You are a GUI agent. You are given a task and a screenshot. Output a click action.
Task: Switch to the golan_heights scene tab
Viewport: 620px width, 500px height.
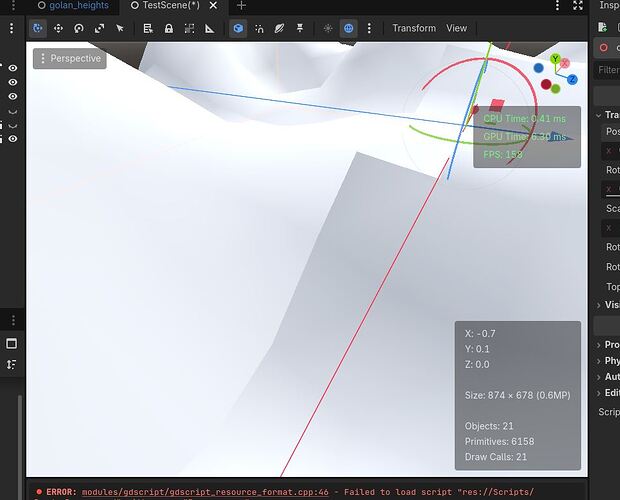(74, 6)
